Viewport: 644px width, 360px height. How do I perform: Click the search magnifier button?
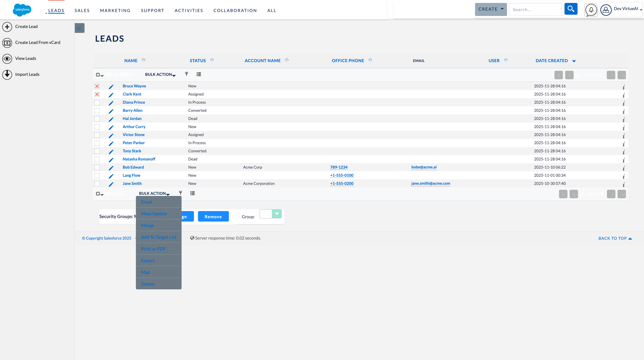571,9
